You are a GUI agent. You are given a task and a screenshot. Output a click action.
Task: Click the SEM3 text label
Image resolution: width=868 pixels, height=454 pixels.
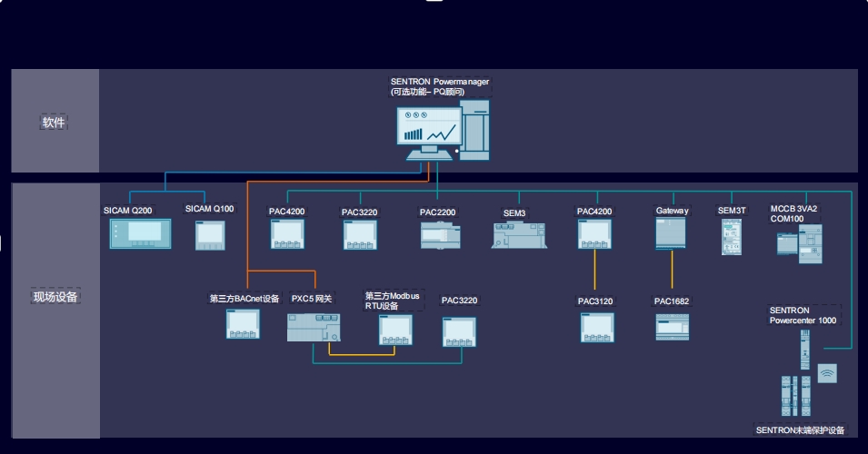tap(514, 212)
